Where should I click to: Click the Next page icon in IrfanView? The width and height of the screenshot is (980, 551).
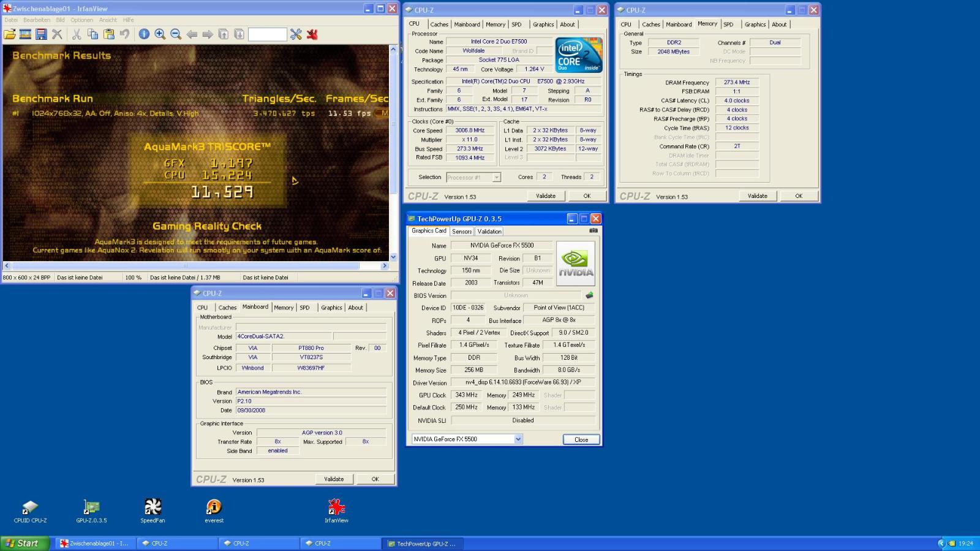(239, 34)
